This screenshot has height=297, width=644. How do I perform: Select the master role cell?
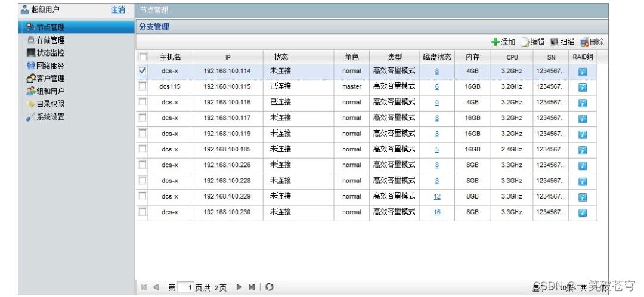point(352,86)
